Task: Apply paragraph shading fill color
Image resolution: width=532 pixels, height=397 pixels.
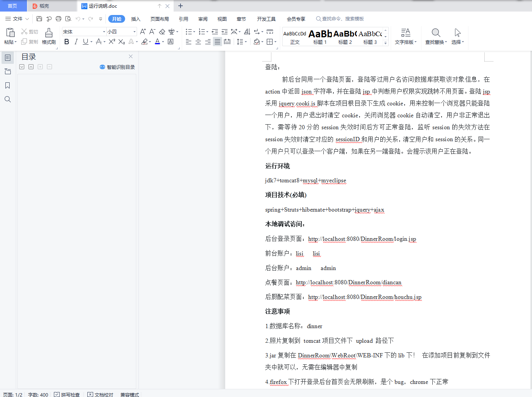Action: 256,42
